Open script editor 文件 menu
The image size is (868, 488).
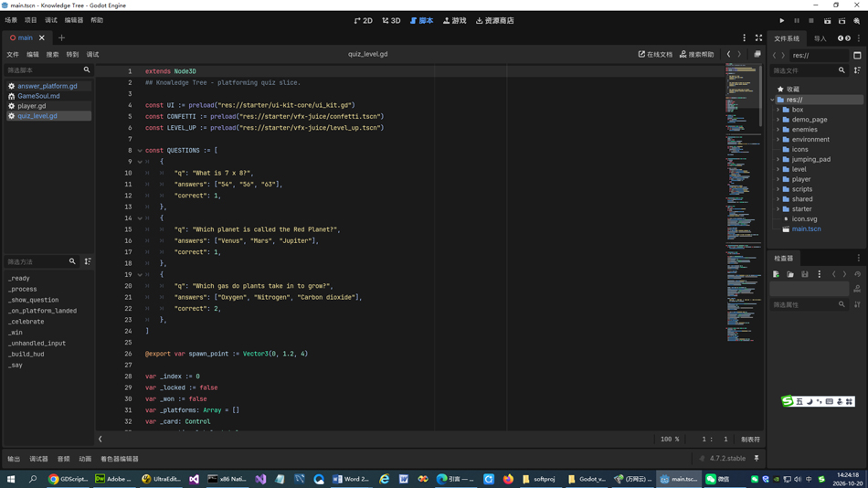tap(13, 54)
